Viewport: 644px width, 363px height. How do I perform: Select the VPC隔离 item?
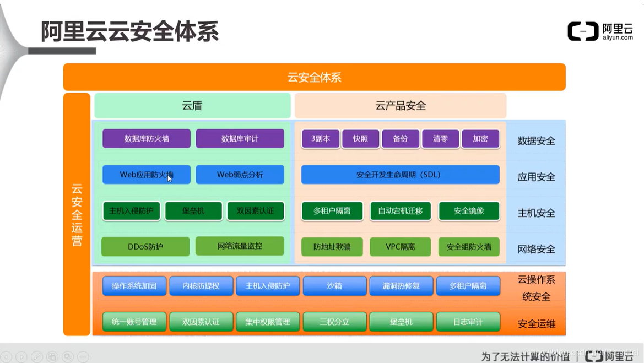click(400, 247)
